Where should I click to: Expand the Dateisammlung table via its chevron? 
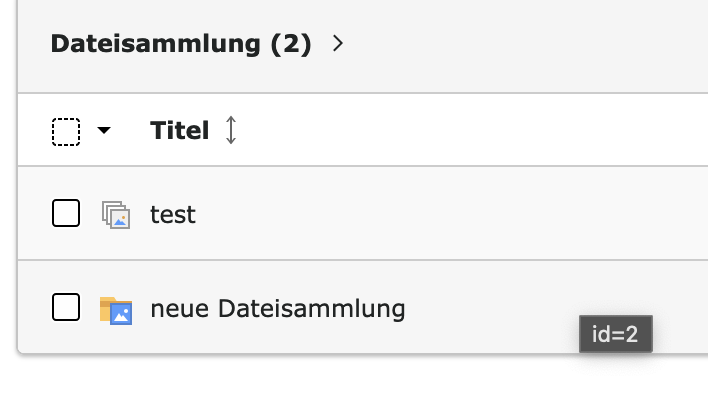[338, 43]
